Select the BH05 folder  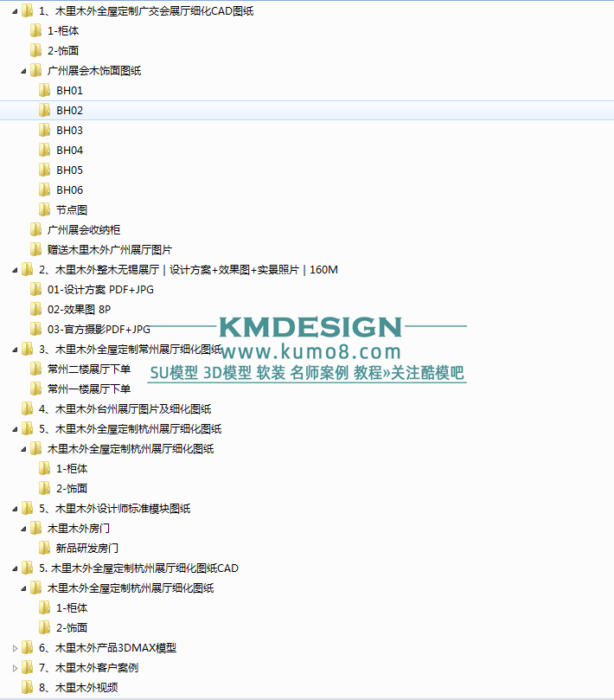[69, 170]
